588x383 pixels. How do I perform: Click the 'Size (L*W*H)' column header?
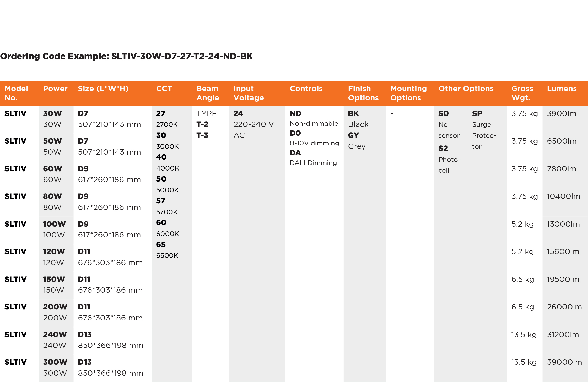coord(103,89)
